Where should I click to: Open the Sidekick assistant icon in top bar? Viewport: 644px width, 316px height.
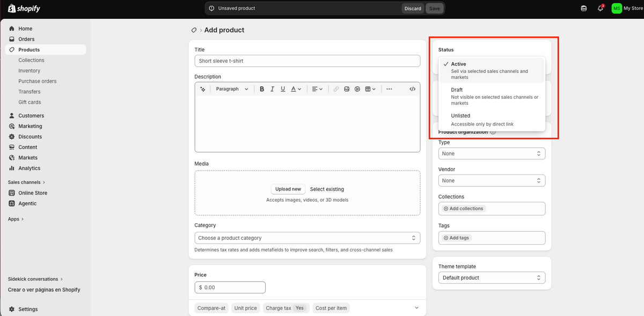584,9
